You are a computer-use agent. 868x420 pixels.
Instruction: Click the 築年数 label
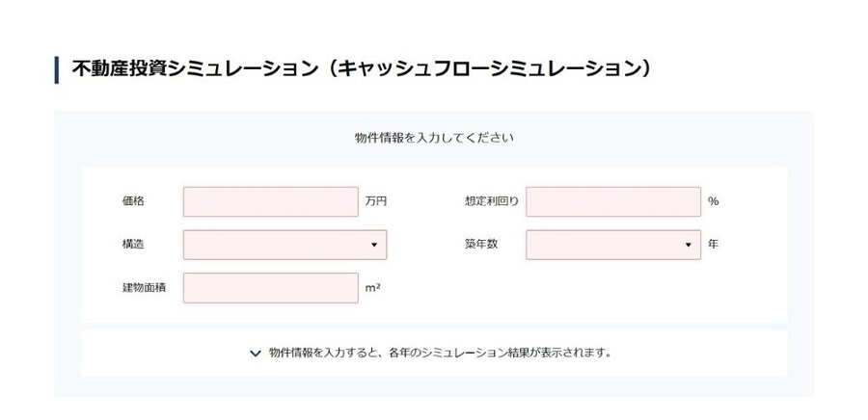(x=481, y=245)
